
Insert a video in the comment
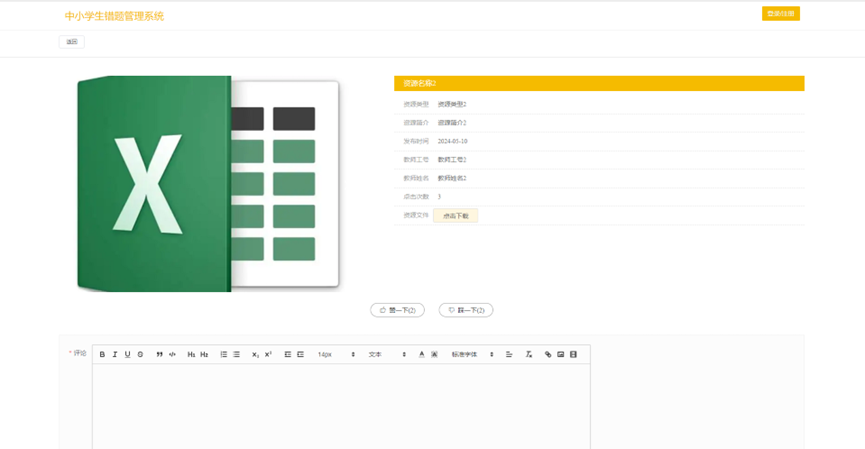[x=573, y=354]
